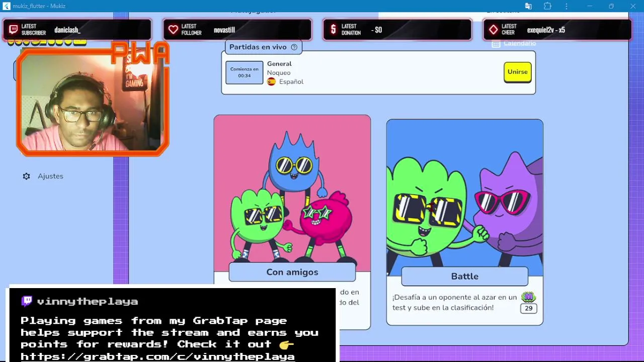Image resolution: width=644 pixels, height=362 pixels.
Task: Click the Twitch logo beside vinnytheplaya
Action: [x=27, y=301]
